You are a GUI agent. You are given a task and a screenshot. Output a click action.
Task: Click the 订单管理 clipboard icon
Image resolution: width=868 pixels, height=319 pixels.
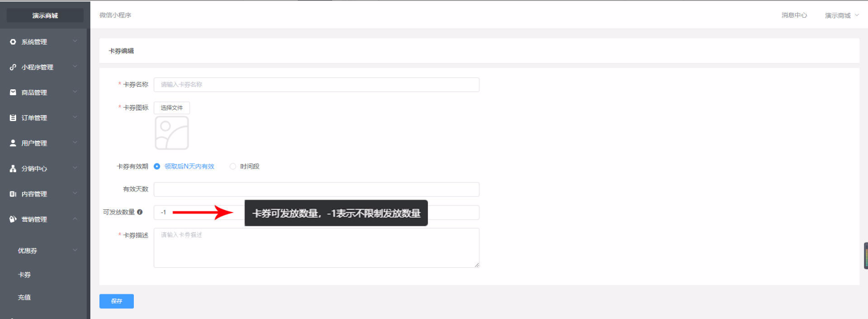tap(13, 118)
